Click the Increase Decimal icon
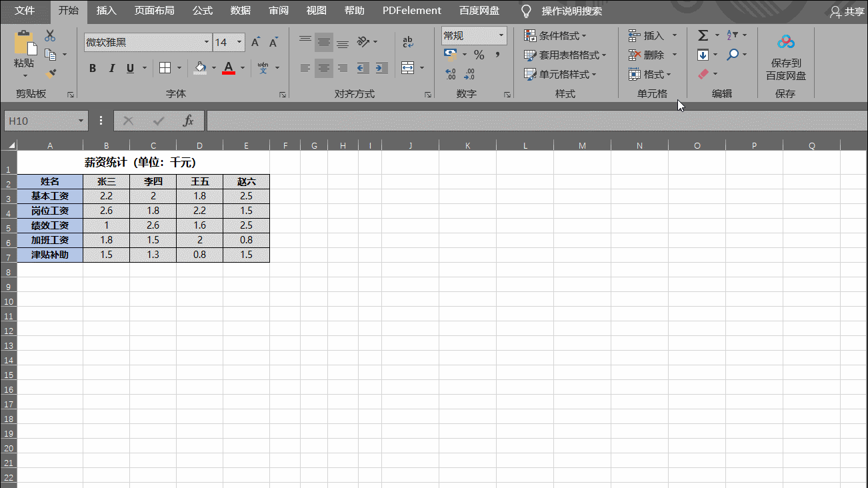868x488 pixels. pyautogui.click(x=451, y=73)
